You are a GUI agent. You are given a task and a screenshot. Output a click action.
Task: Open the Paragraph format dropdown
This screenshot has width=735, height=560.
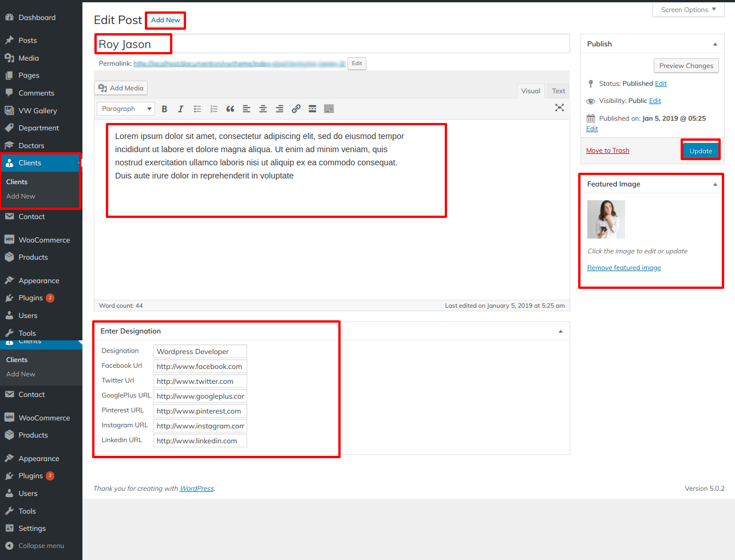126,109
